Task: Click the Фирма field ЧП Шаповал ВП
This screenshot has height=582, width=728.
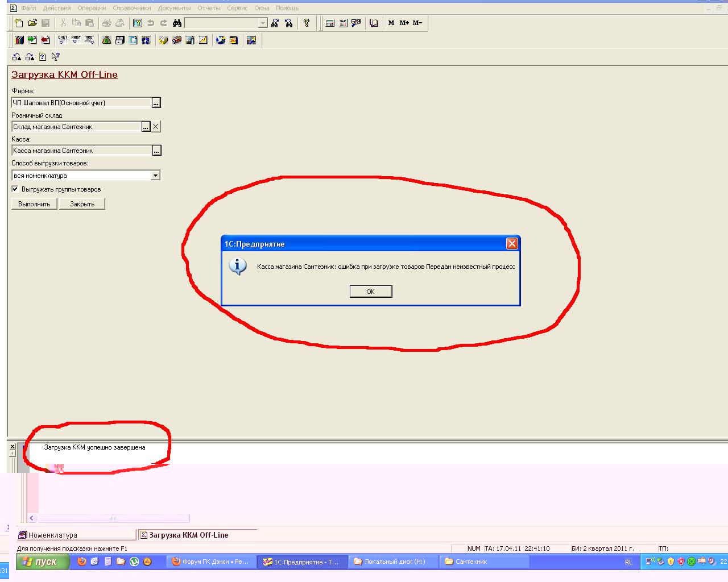Action: 81,103
